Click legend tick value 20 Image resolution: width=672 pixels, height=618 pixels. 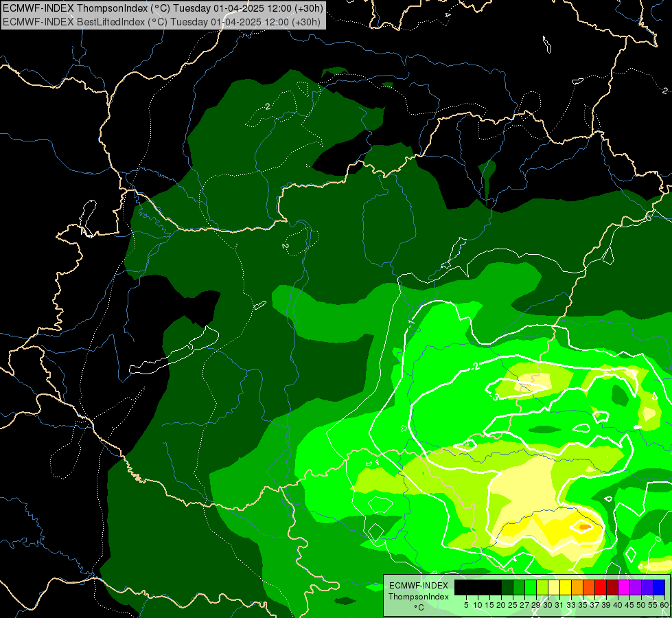[502, 605]
